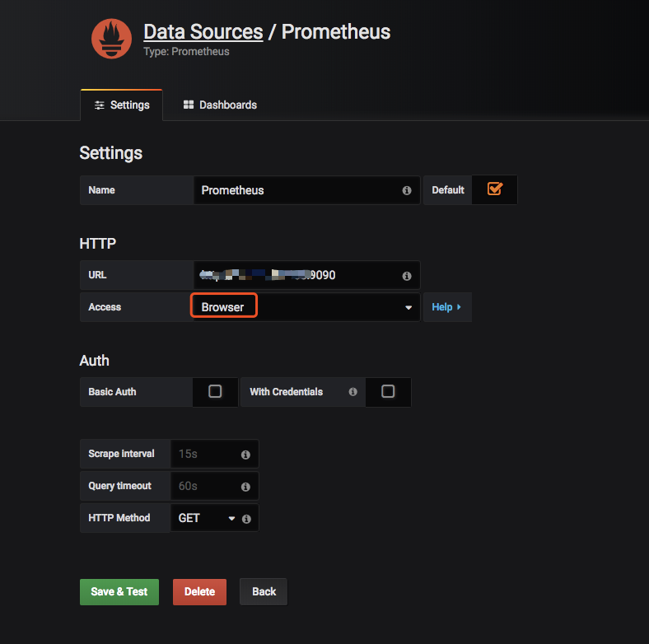The image size is (649, 644).
Task: Click the HTTP Method info icon
Action: coord(246,519)
